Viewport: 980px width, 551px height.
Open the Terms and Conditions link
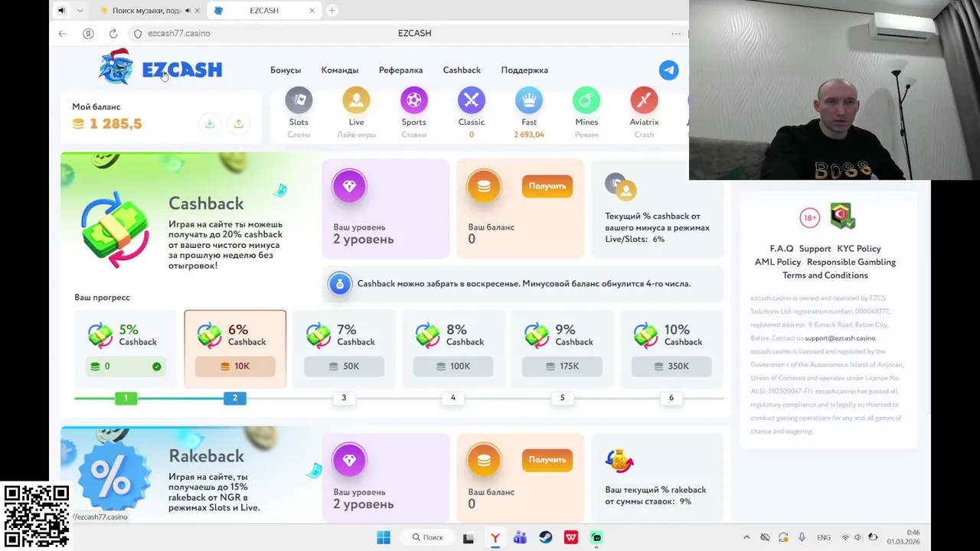(825, 275)
